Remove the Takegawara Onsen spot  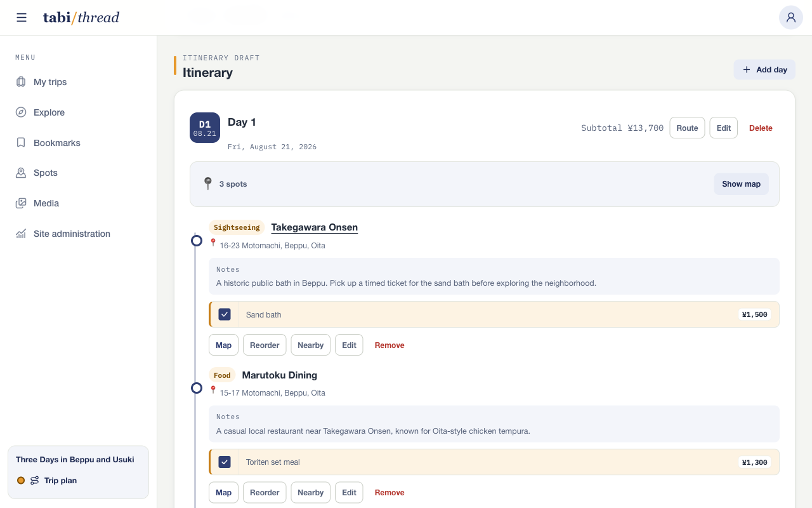pyautogui.click(x=390, y=345)
